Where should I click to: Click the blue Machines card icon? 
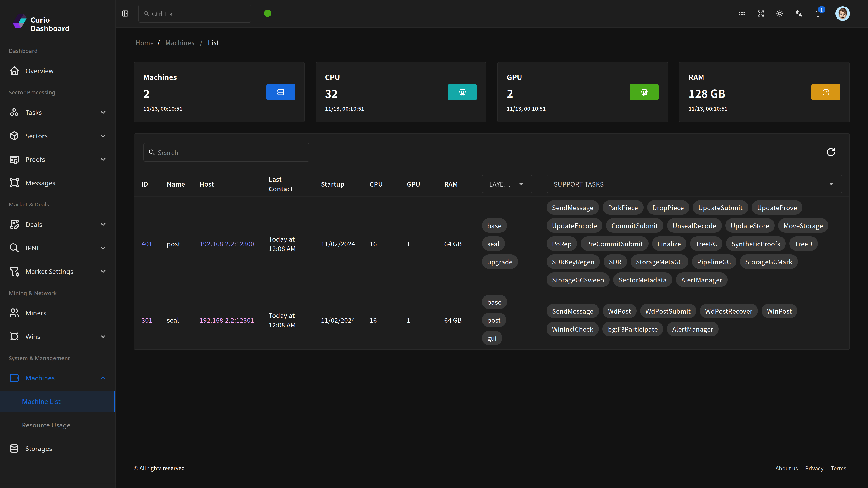coord(280,92)
